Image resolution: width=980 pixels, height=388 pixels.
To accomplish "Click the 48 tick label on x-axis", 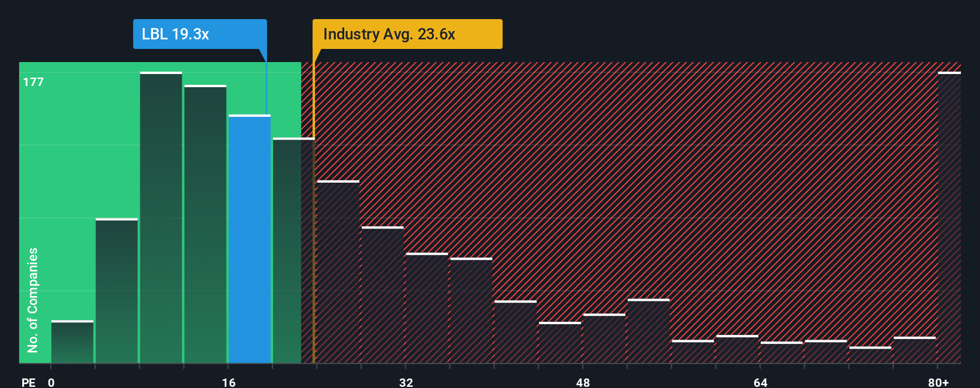I will (583, 382).
